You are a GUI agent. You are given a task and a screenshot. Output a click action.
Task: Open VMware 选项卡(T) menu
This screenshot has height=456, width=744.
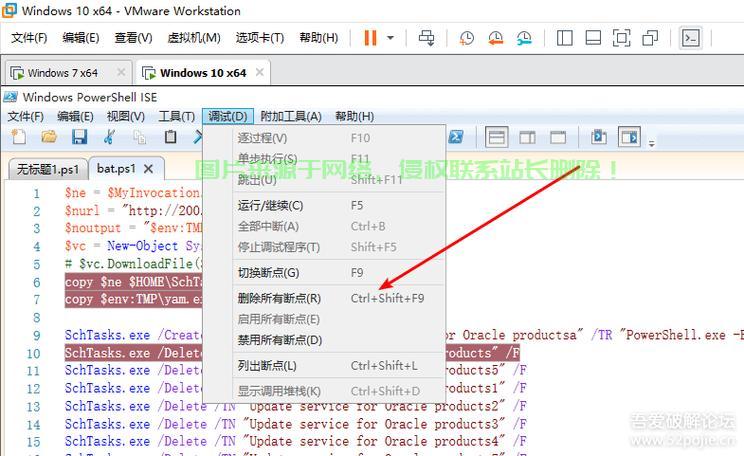coord(260,37)
